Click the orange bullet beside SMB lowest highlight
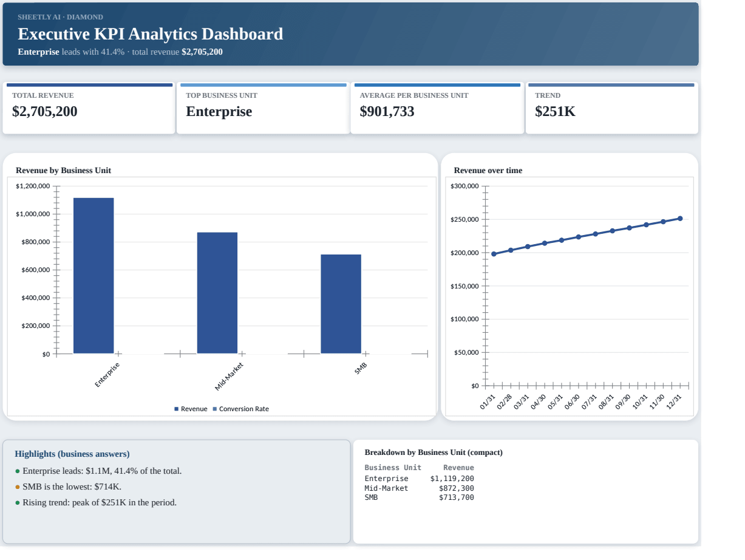This screenshot has height=560, width=745. tap(18, 487)
